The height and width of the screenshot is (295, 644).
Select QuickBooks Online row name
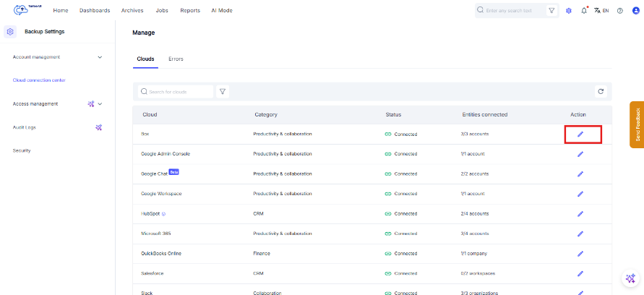tap(161, 254)
